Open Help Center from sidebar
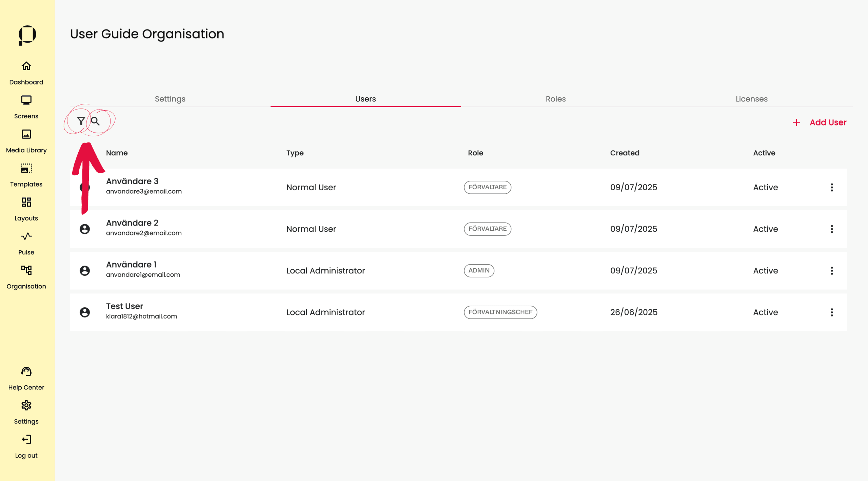 coord(26,378)
